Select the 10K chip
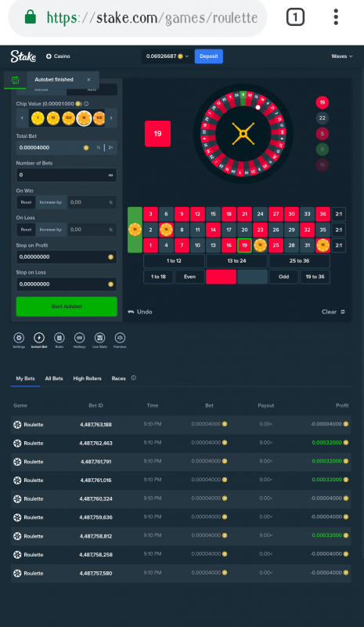The height and width of the screenshot is (627, 364). coord(99,118)
